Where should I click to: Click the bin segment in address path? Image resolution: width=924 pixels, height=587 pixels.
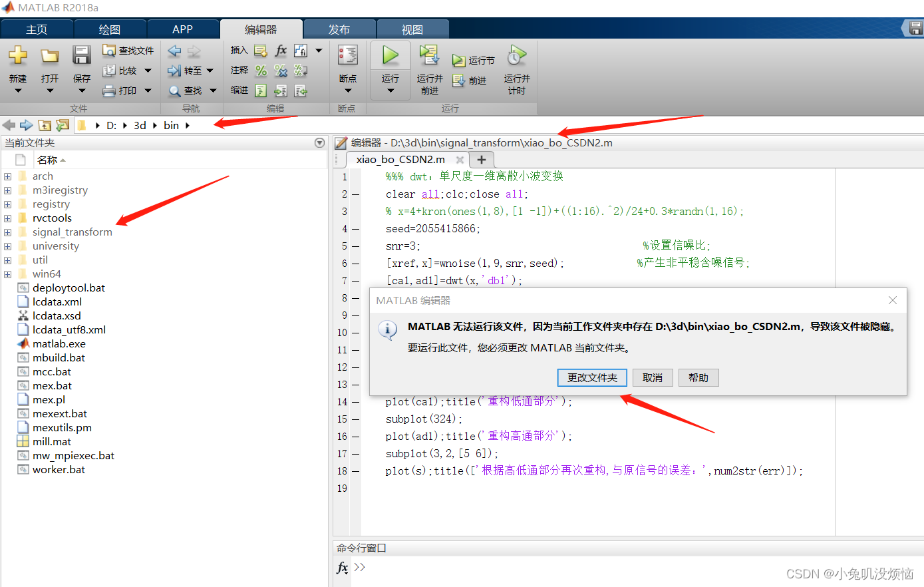(171, 125)
